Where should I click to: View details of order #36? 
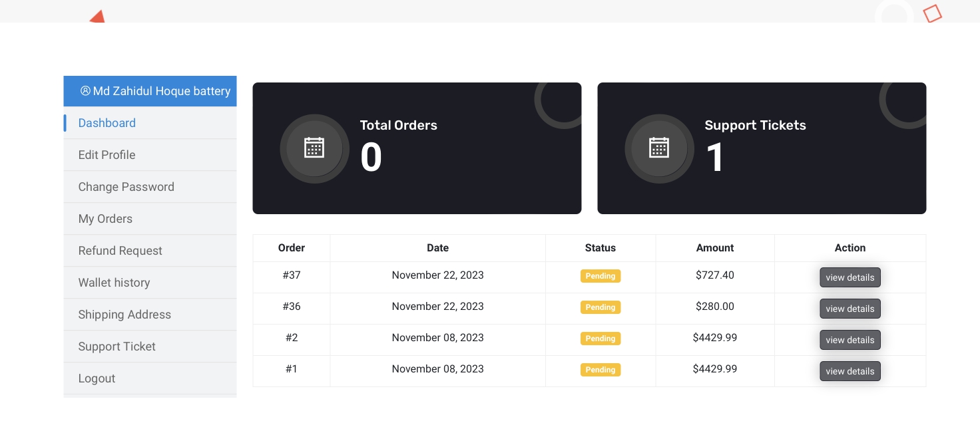[x=850, y=309]
